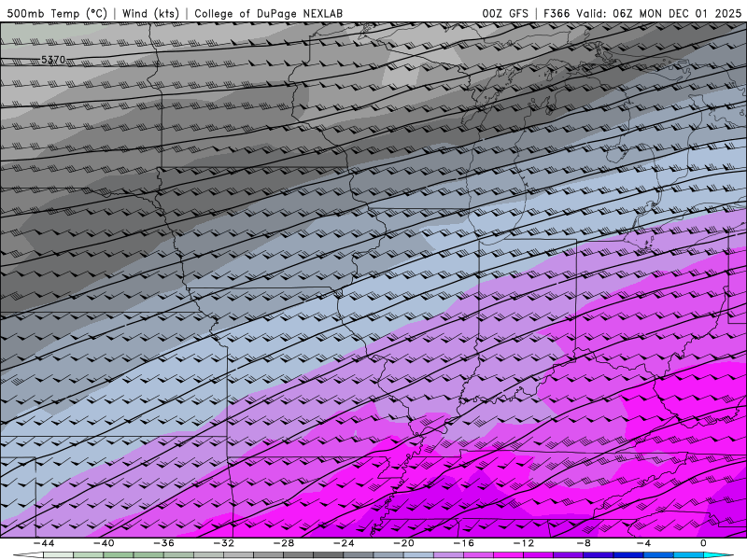Image resolution: width=747 pixels, height=560 pixels.
Task: Click the -28 colorbar tick label
Action: [x=284, y=543]
